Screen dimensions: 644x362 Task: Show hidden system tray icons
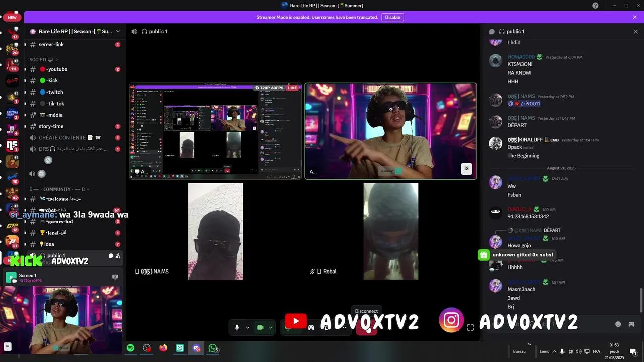tap(554, 351)
